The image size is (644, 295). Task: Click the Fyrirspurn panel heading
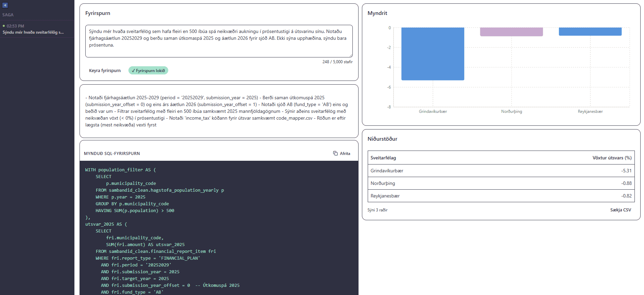[x=98, y=13]
